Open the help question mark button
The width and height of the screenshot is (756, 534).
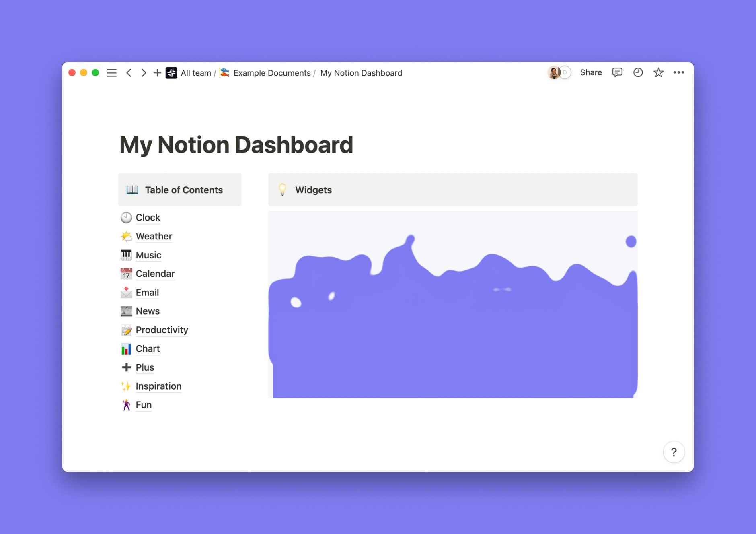(x=674, y=452)
